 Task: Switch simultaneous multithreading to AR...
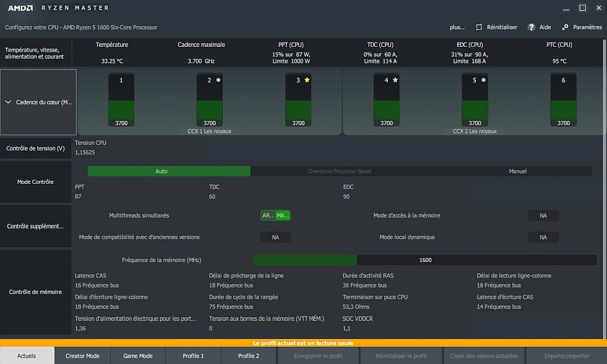[x=268, y=215]
